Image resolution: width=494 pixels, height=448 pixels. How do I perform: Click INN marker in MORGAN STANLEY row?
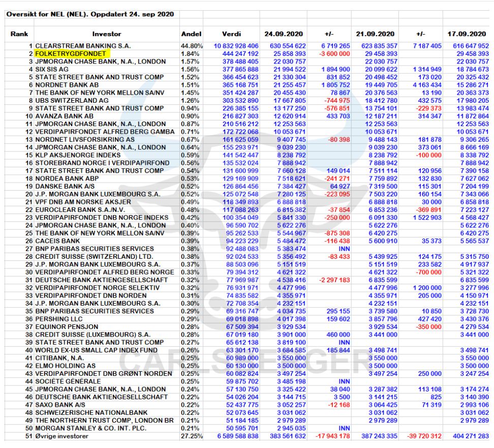click(344, 429)
